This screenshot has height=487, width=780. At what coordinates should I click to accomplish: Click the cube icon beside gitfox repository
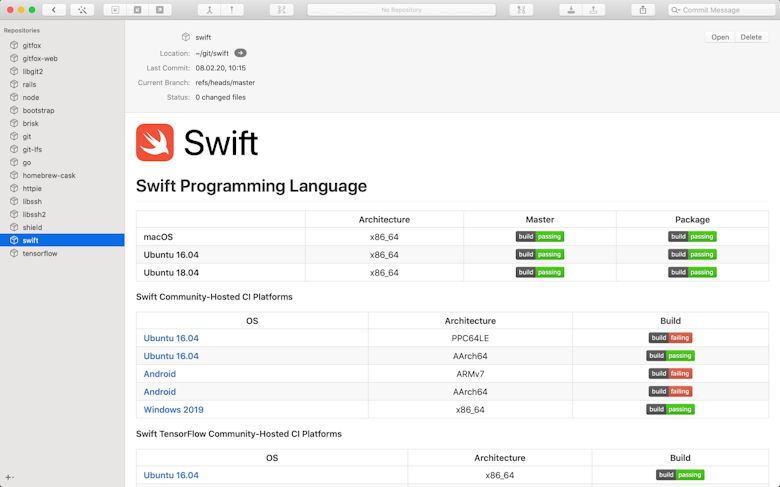[x=14, y=45]
